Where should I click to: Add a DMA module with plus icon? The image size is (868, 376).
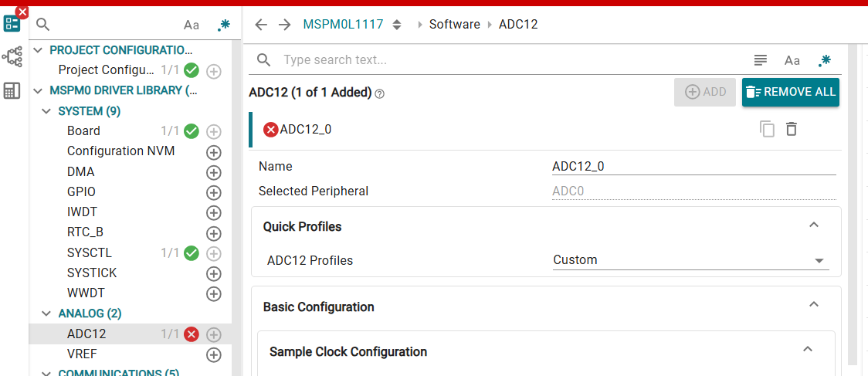214,172
